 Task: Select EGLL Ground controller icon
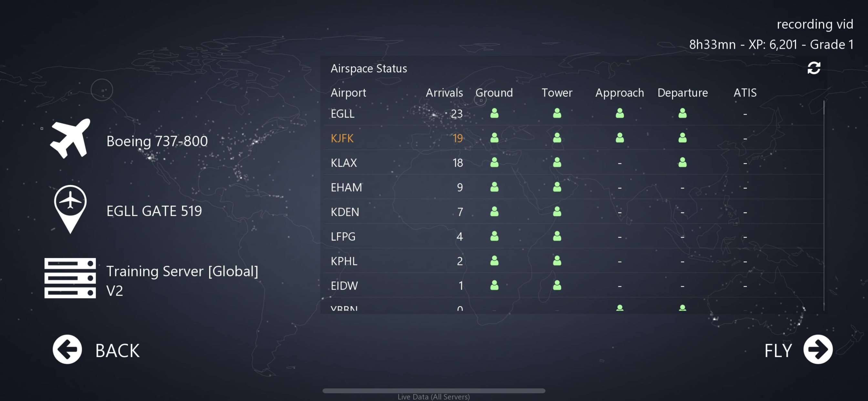[x=494, y=113]
